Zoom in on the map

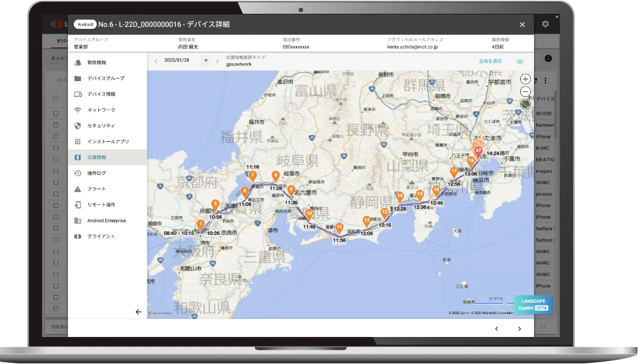(525, 79)
